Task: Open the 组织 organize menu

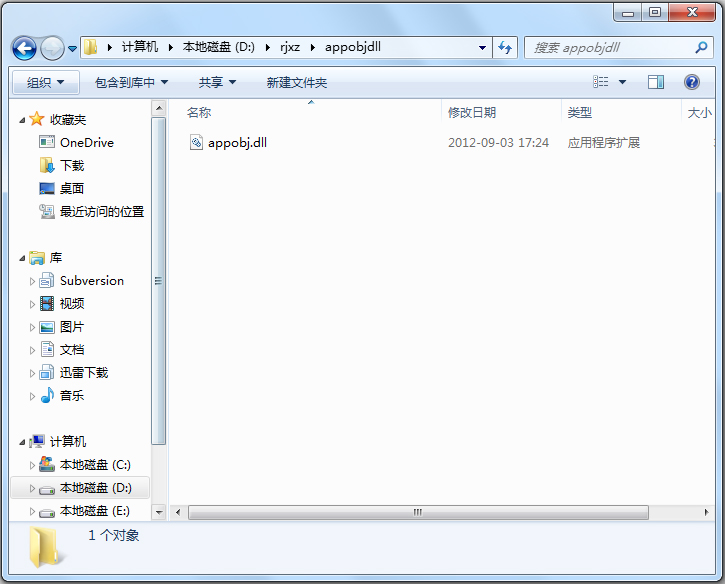Action: (x=46, y=82)
